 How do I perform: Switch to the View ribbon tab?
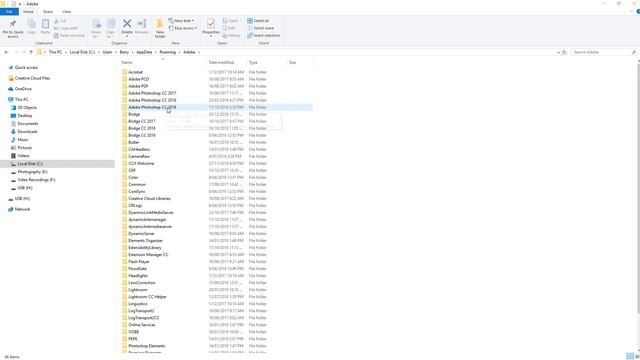pos(67,12)
